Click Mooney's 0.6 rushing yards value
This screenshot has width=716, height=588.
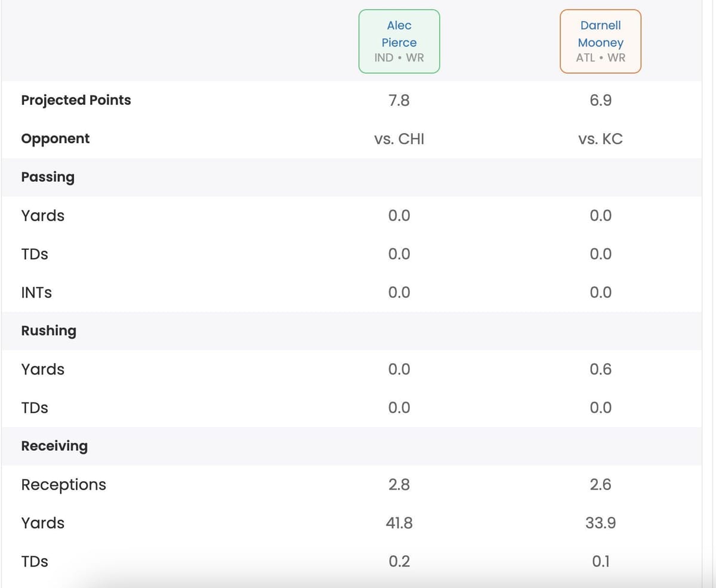pyautogui.click(x=600, y=370)
